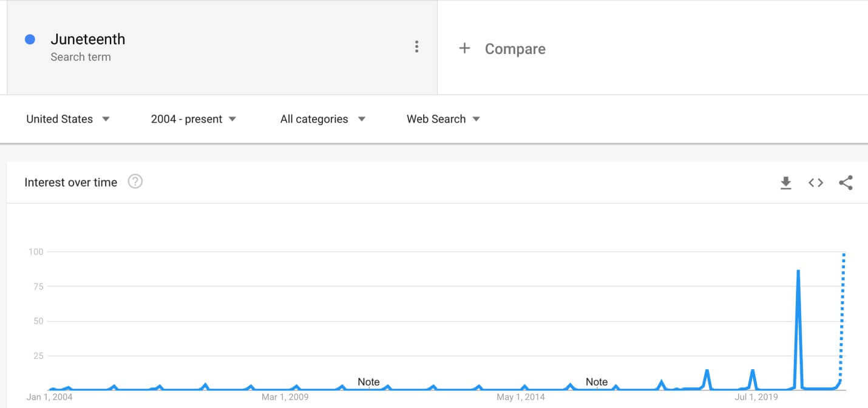The width and height of the screenshot is (868, 408).
Task: Expand the United States region dropdown
Action: (x=68, y=119)
